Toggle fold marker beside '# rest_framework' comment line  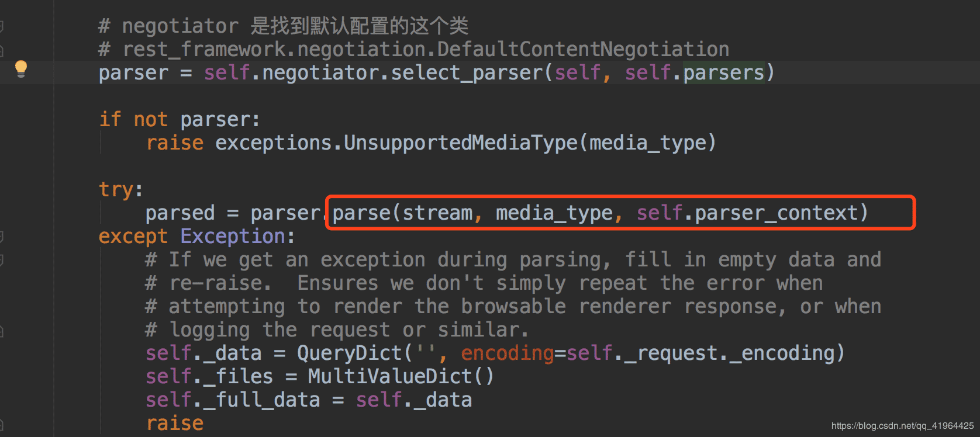pyautogui.click(x=2, y=51)
